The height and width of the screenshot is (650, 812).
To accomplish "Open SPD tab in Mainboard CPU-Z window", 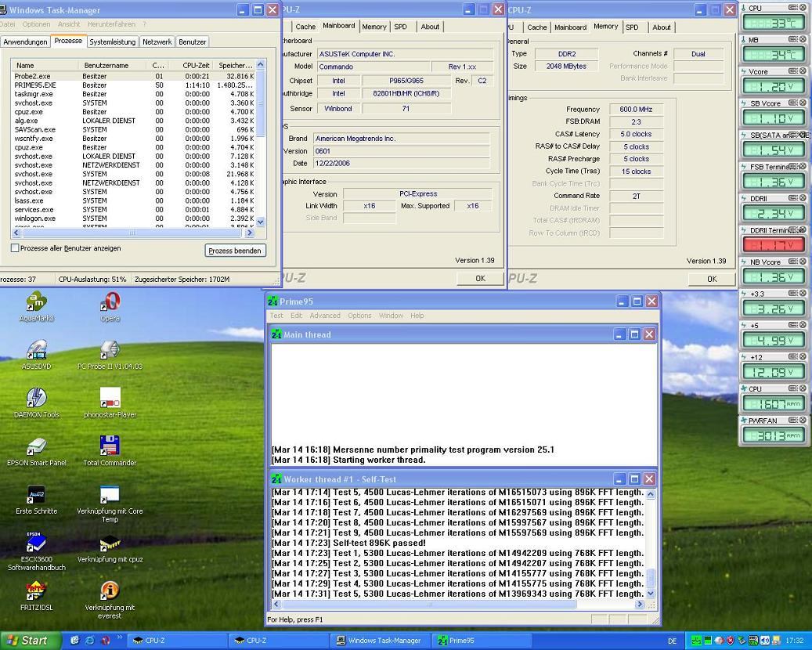I will point(400,27).
